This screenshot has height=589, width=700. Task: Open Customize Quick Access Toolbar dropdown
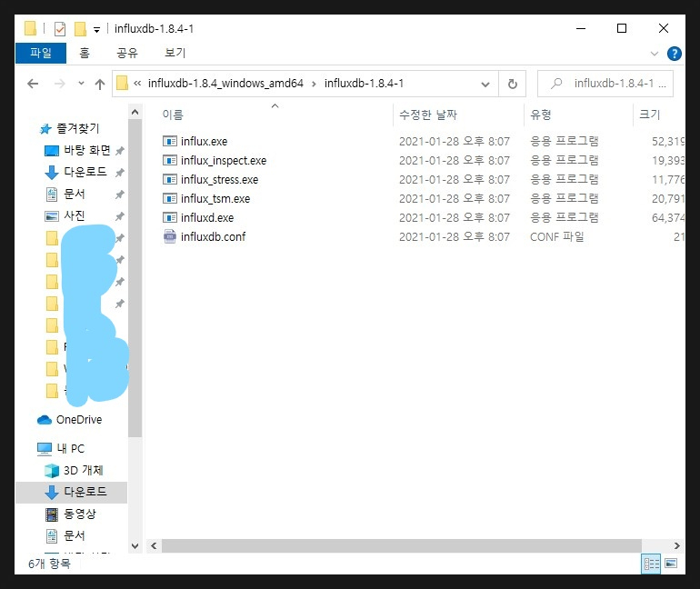(x=96, y=30)
